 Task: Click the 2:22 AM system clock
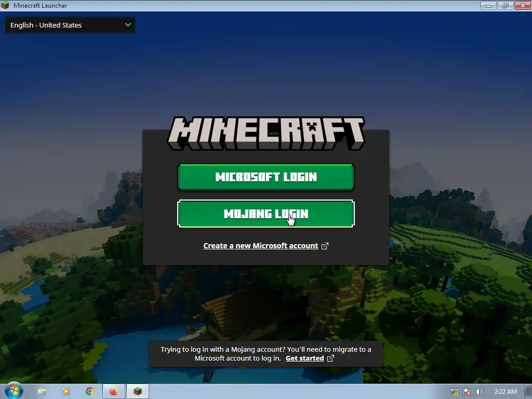point(506,392)
